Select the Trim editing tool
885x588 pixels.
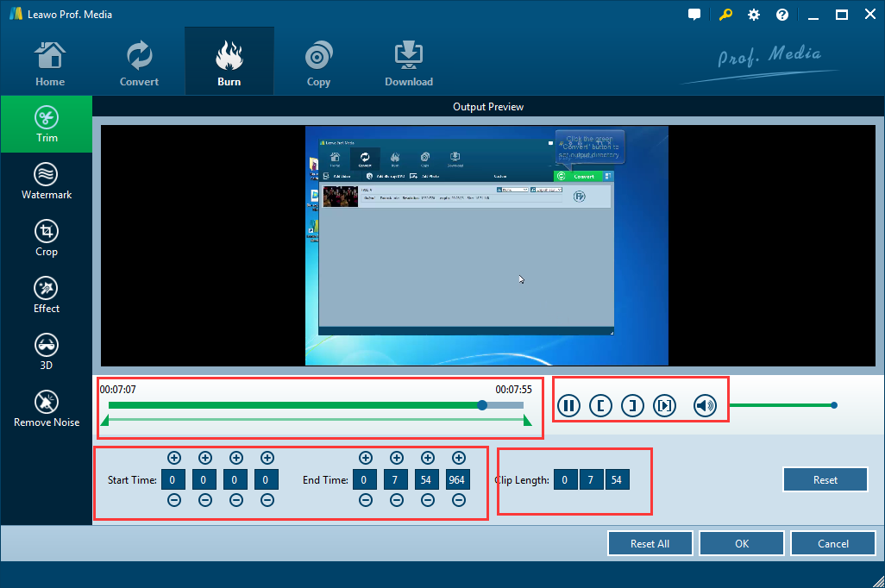click(47, 124)
